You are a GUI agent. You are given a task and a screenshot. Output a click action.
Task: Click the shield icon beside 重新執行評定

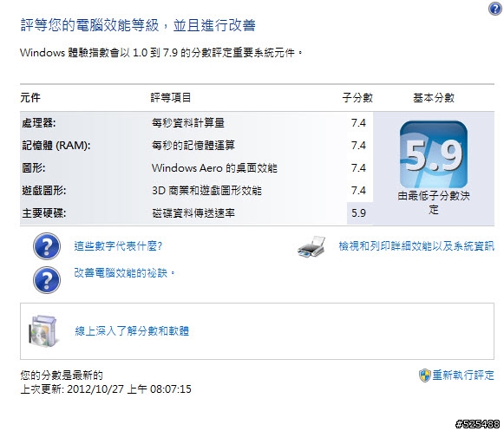coord(424,375)
